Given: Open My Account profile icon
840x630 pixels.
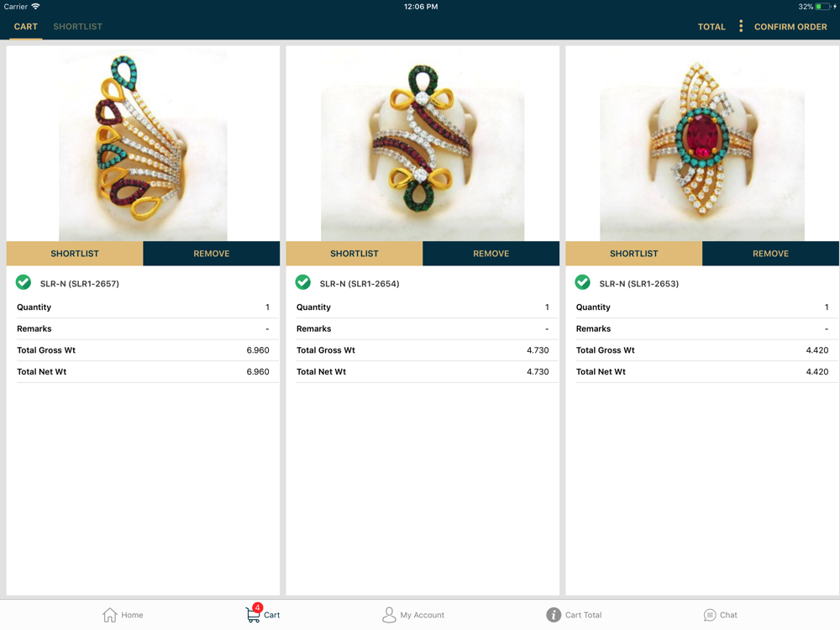Looking at the screenshot, I should click(x=389, y=615).
